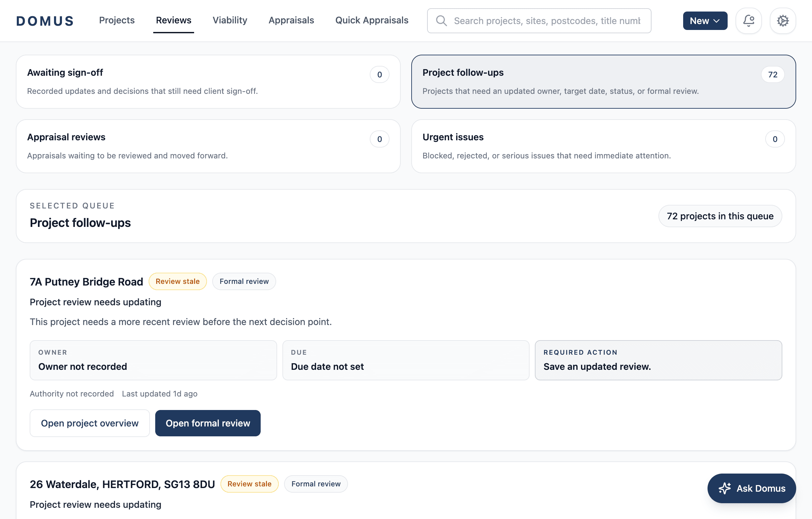Screen dimensions: 812x519
Task: Click Open formal review button
Action: (x=208, y=423)
